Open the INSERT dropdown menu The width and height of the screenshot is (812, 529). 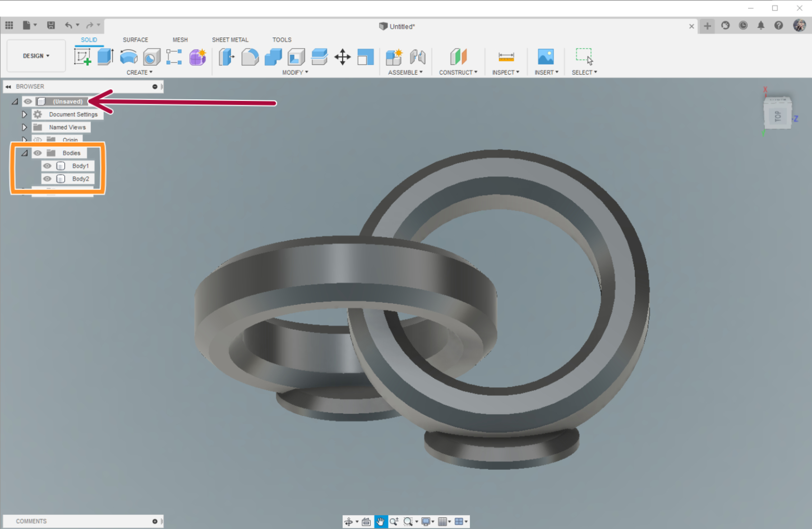coord(547,72)
